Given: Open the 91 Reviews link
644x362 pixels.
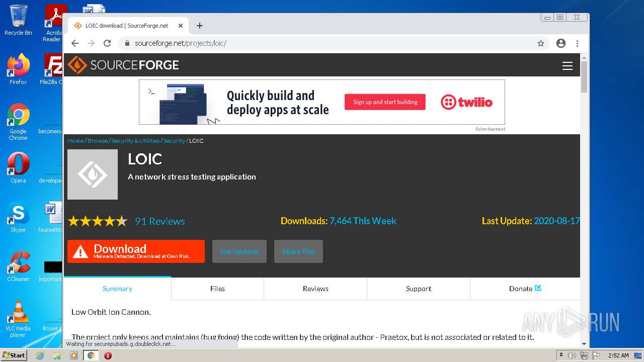Looking at the screenshot, I should point(160,221).
